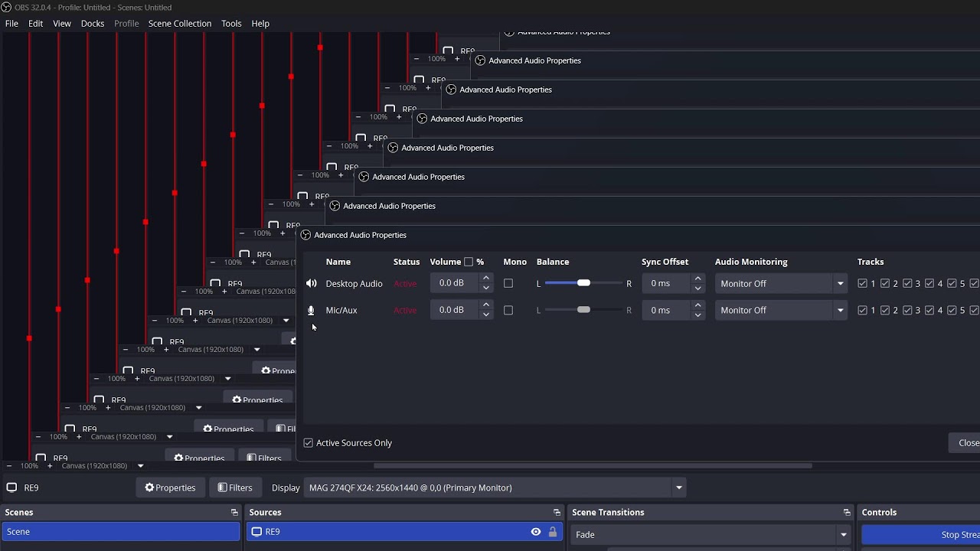Open Desktop Audio monitoring dropdown
The width and height of the screenshot is (980, 551).
pos(781,283)
